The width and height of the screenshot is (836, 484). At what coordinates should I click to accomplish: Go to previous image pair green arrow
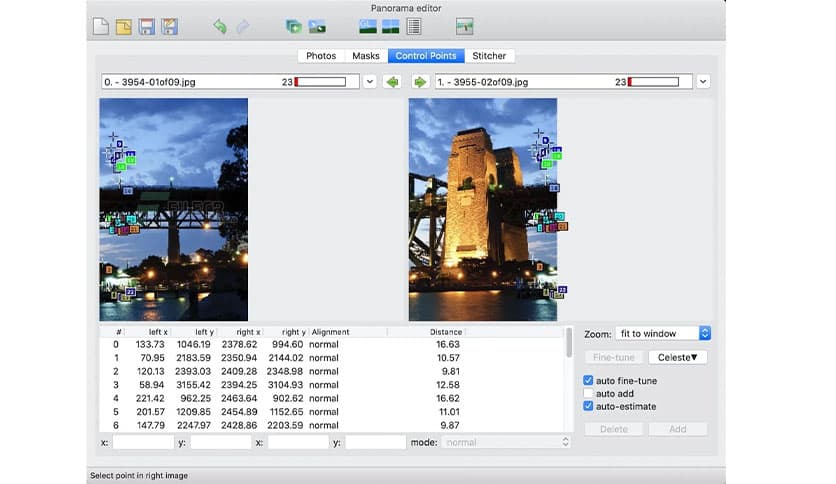[392, 82]
